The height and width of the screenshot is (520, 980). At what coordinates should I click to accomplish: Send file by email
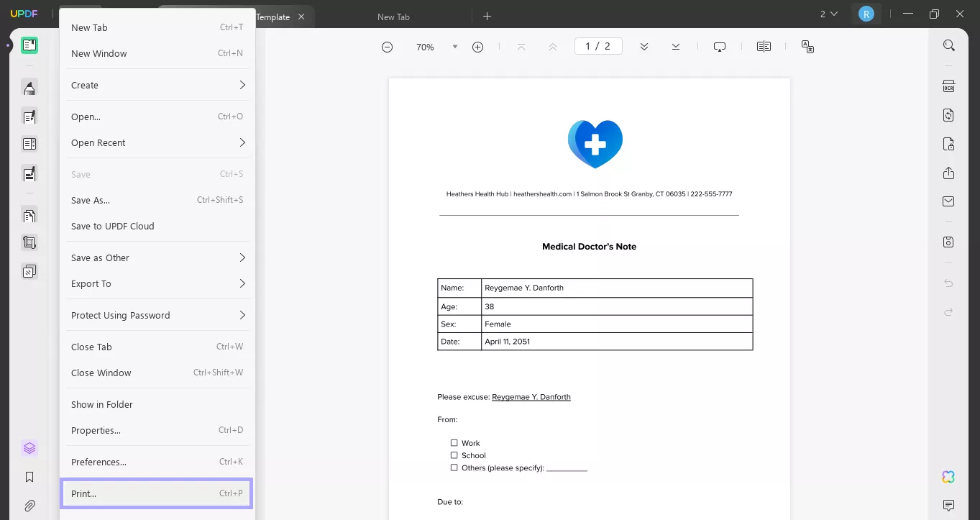[x=949, y=201]
